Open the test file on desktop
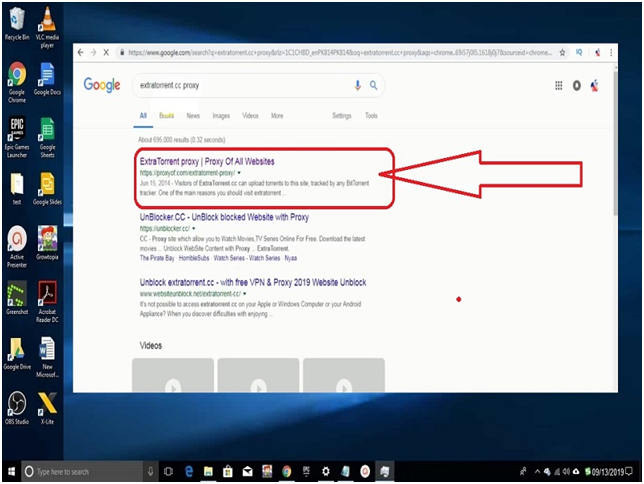The height and width of the screenshot is (484, 644). click(17, 189)
